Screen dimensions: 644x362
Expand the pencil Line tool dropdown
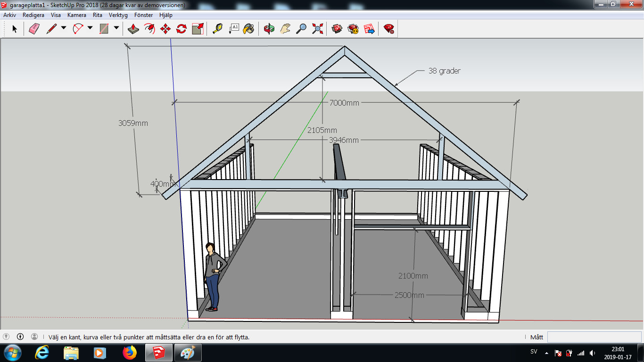(64, 28)
